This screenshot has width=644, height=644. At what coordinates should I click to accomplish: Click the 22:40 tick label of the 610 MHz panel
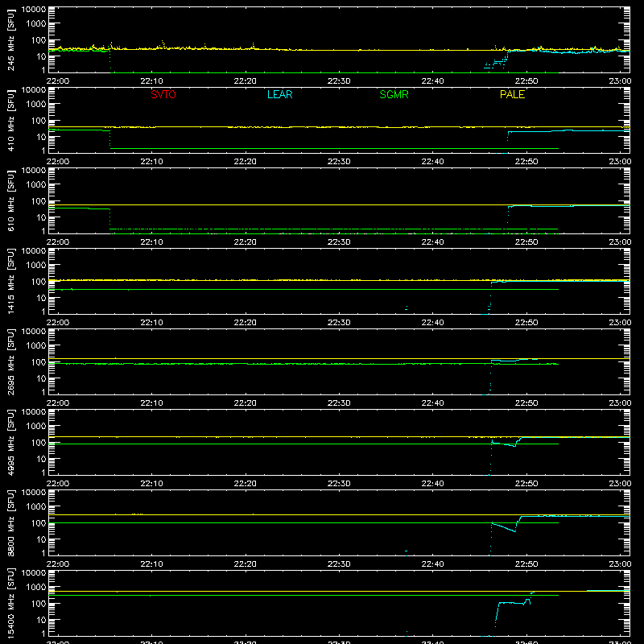tap(432, 242)
